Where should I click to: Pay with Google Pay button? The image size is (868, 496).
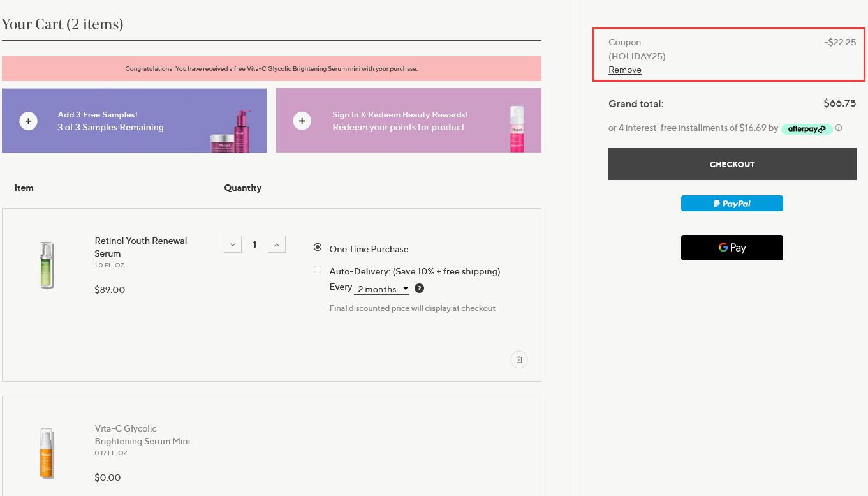pyautogui.click(x=732, y=248)
